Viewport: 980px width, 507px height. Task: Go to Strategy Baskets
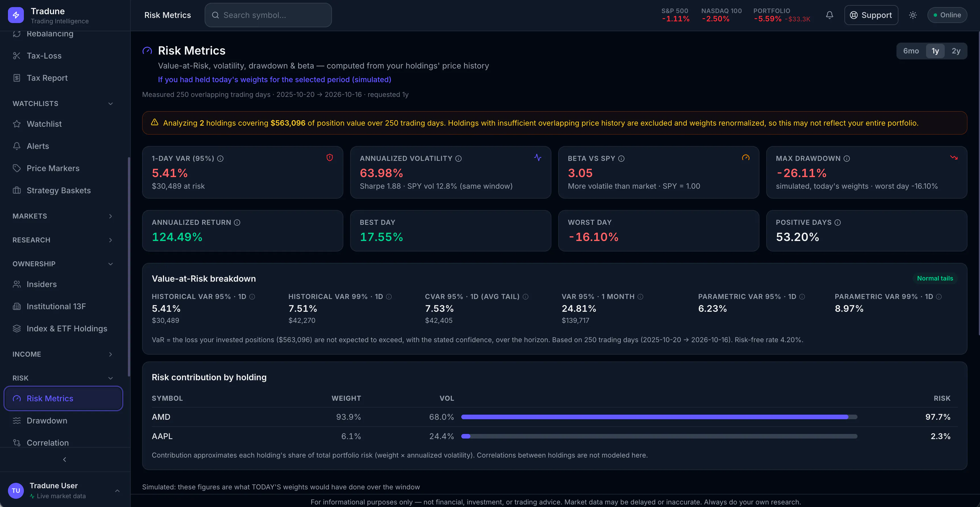click(63, 191)
